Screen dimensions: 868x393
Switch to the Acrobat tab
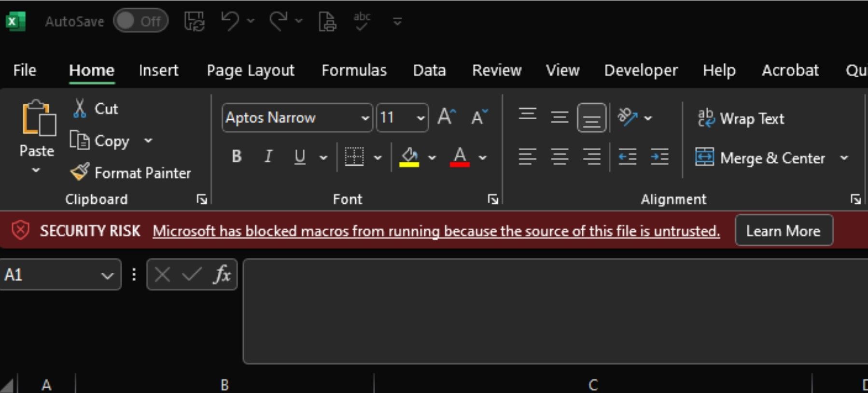click(x=790, y=70)
